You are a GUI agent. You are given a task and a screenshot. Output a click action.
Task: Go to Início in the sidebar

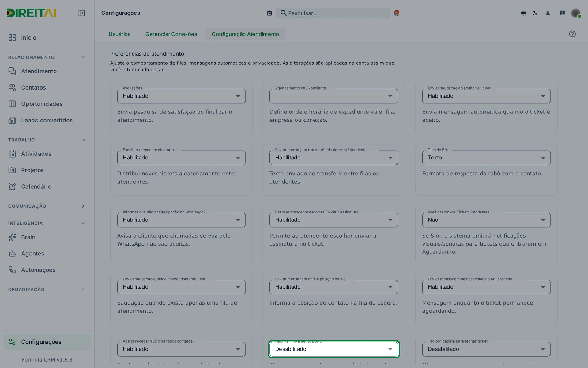[47, 38]
